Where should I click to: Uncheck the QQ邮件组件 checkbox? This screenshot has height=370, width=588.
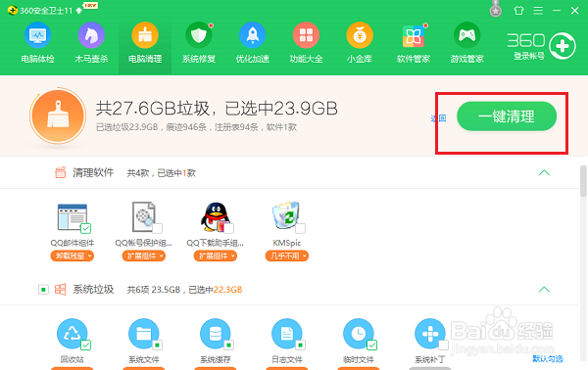86,228
